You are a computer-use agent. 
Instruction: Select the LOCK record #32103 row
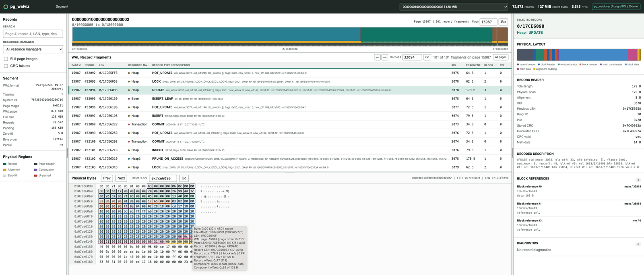pos(290,167)
